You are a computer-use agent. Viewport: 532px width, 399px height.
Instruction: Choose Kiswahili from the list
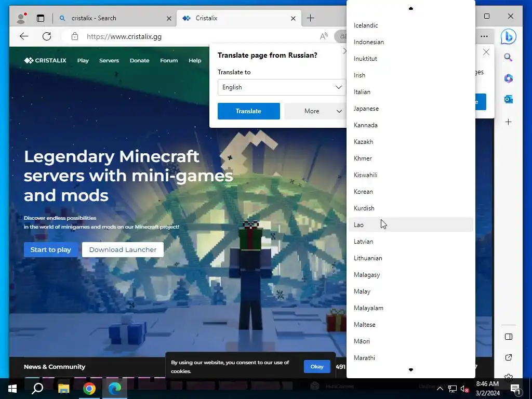coord(411,175)
